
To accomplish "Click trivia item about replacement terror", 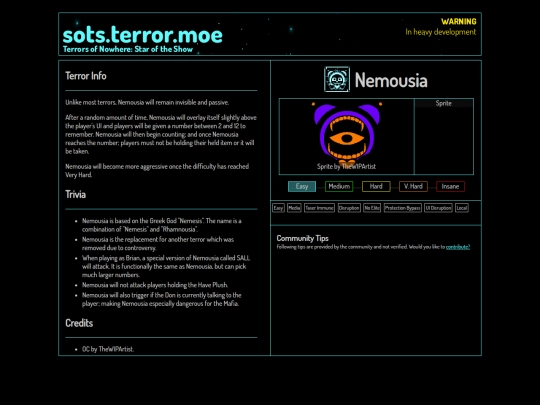I will tap(158, 243).
